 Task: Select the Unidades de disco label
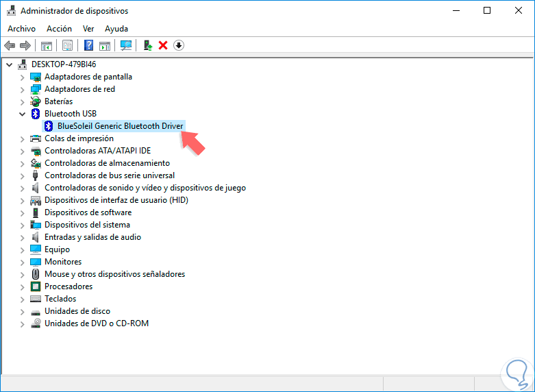click(77, 311)
